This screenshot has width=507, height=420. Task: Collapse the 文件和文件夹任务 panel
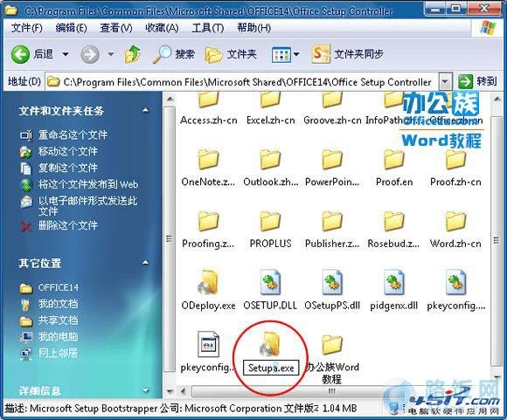145,111
